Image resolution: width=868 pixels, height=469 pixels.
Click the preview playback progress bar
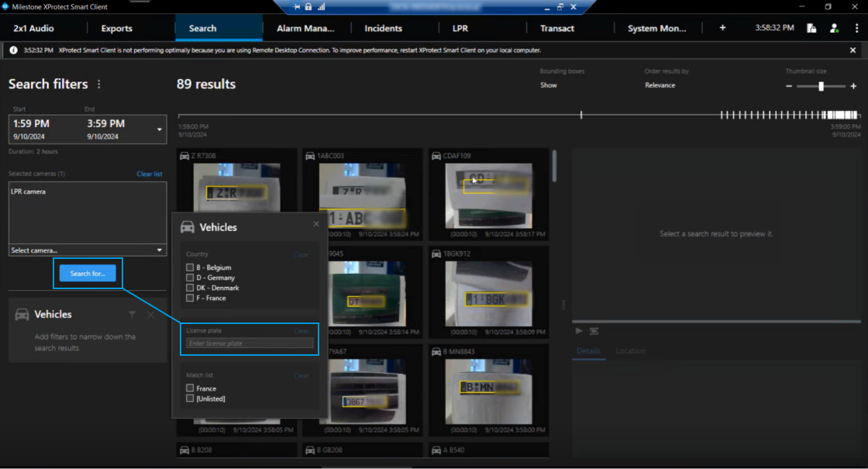(x=716, y=321)
